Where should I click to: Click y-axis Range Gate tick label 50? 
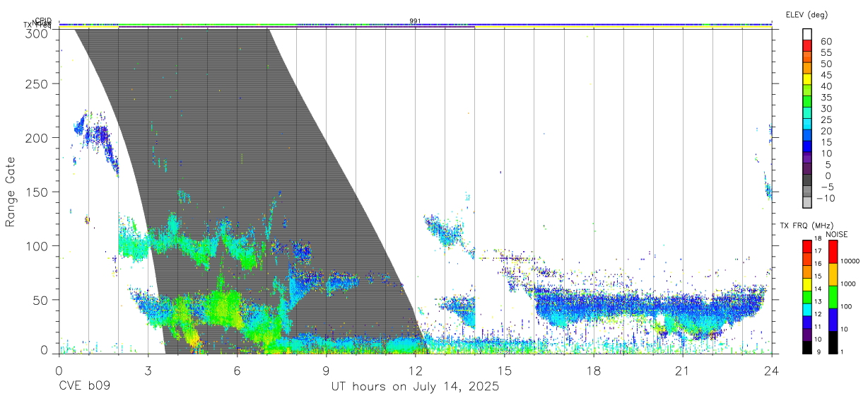[x=42, y=300]
